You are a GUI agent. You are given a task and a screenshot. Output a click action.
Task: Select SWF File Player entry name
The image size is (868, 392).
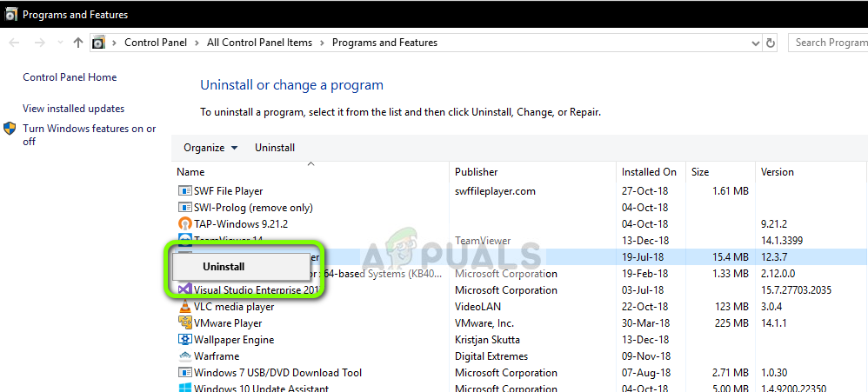228,191
